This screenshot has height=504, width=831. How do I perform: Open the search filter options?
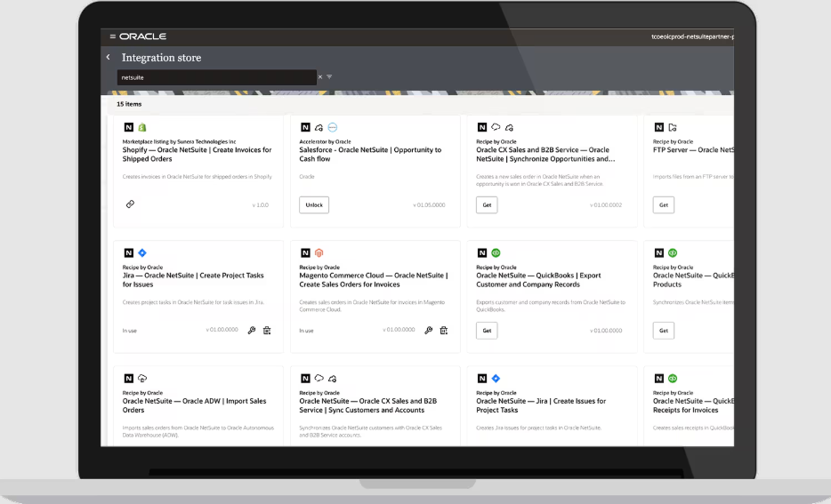pyautogui.click(x=329, y=77)
